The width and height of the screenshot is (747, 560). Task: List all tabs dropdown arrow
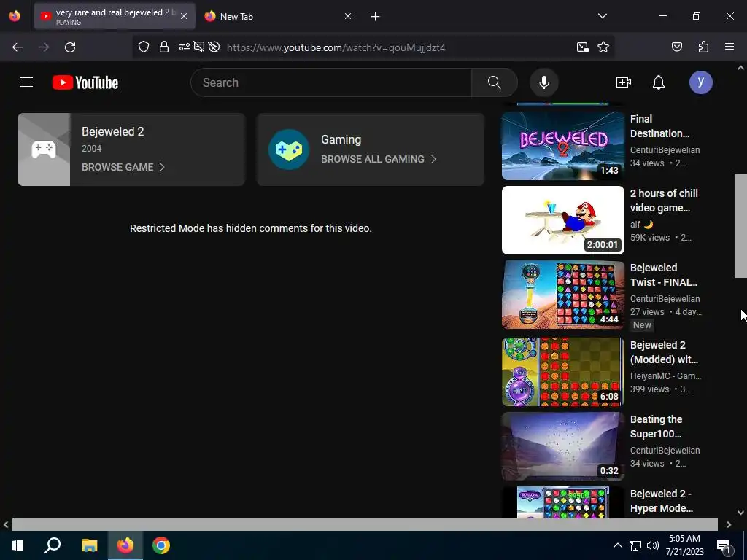click(x=602, y=16)
